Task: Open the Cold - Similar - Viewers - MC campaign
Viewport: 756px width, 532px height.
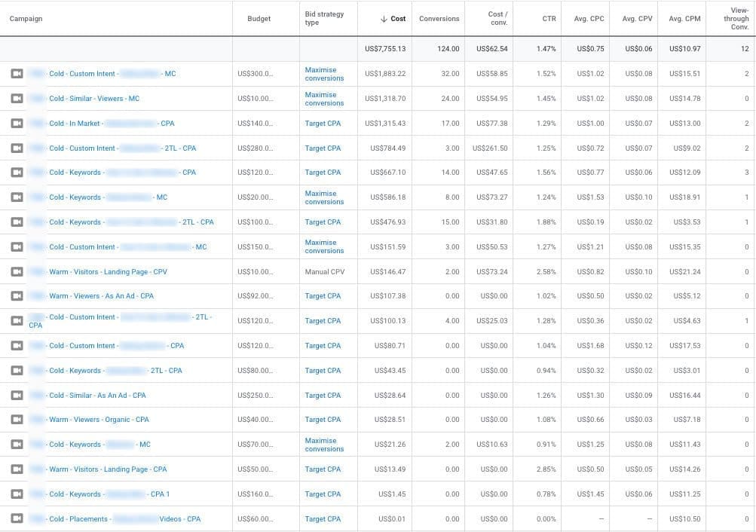Action: 93,98
